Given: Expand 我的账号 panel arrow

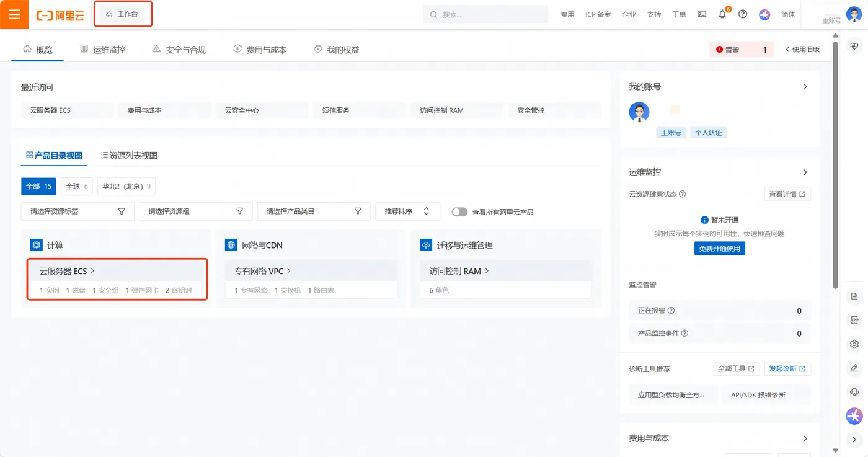Looking at the screenshot, I should tap(805, 87).
